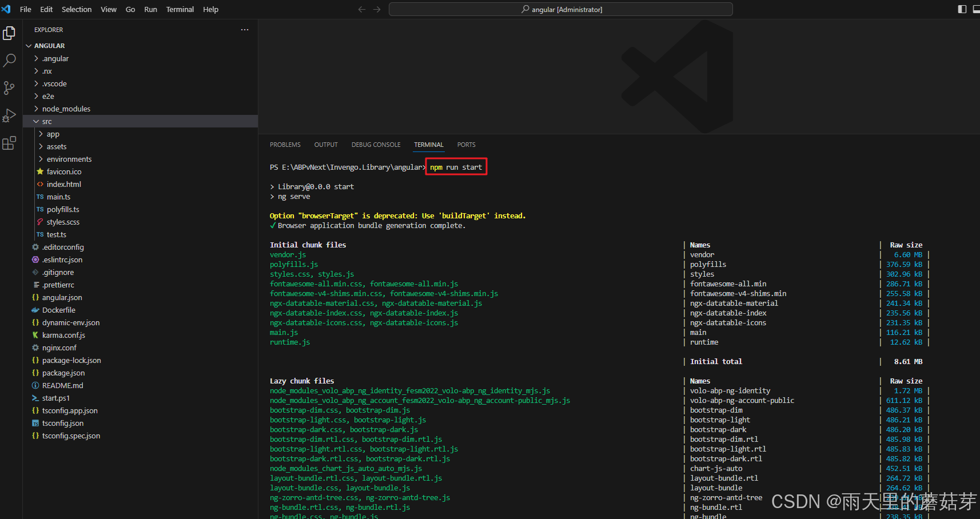Image resolution: width=980 pixels, height=519 pixels.
Task: Click 'Initial total' text in terminal
Action: 716,362
